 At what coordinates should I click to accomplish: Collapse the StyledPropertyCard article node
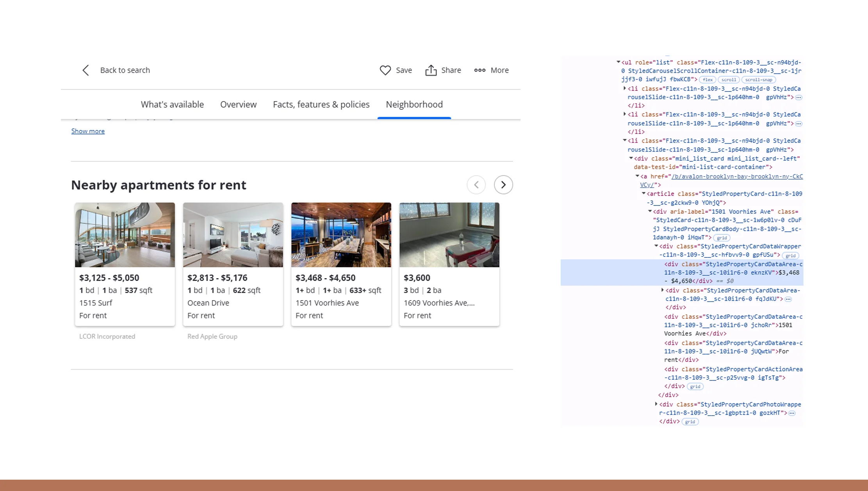pos(643,193)
